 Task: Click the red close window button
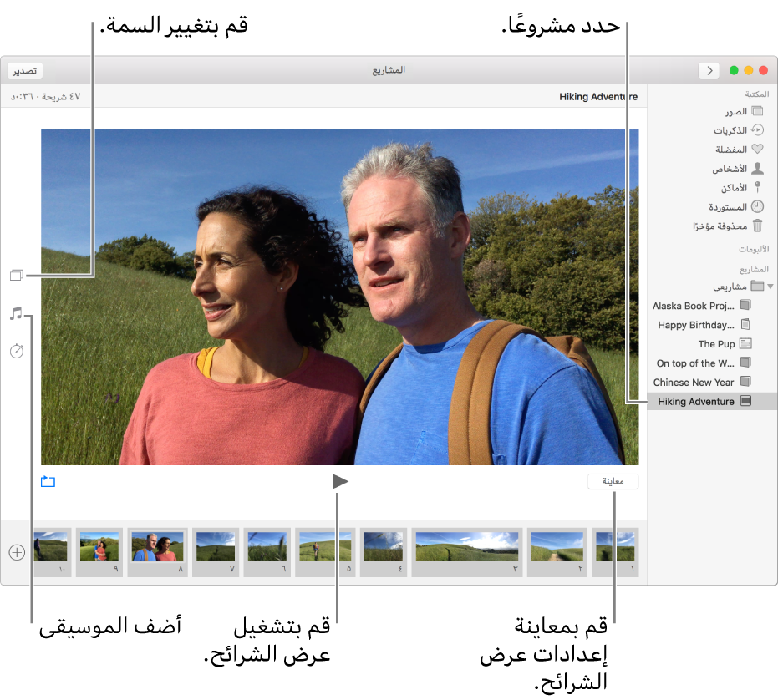click(x=764, y=70)
